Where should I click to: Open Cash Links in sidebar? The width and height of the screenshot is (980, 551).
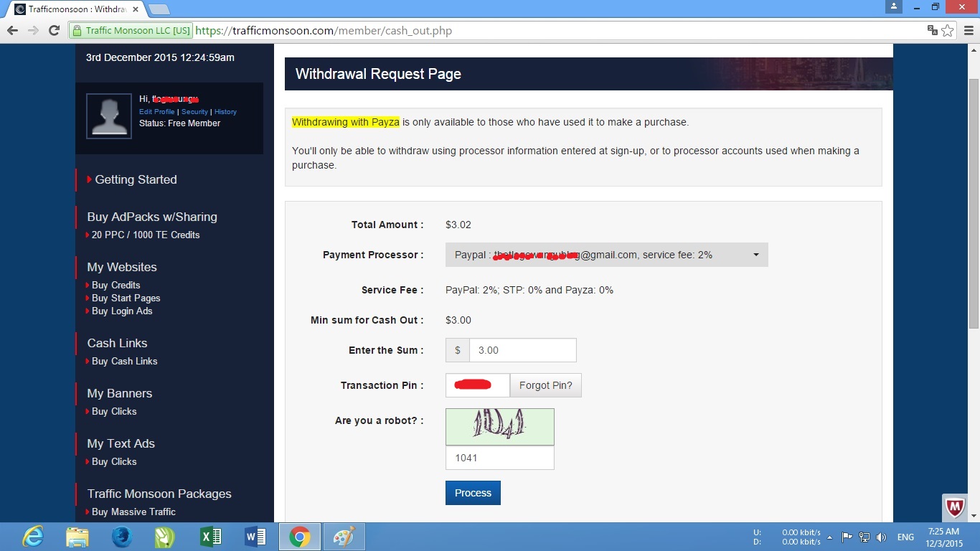[x=117, y=343]
